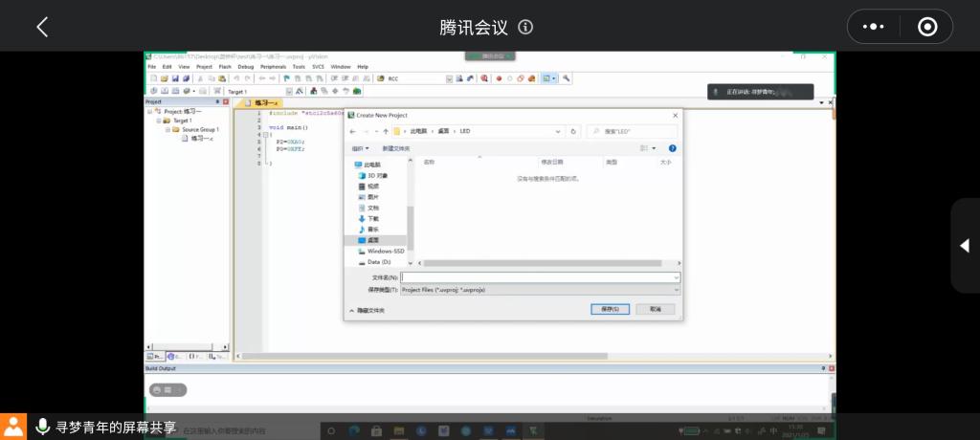Viewport: 980px width, 440px height.
Task: Open the 保存类型 file type dropdown
Action: [540, 289]
